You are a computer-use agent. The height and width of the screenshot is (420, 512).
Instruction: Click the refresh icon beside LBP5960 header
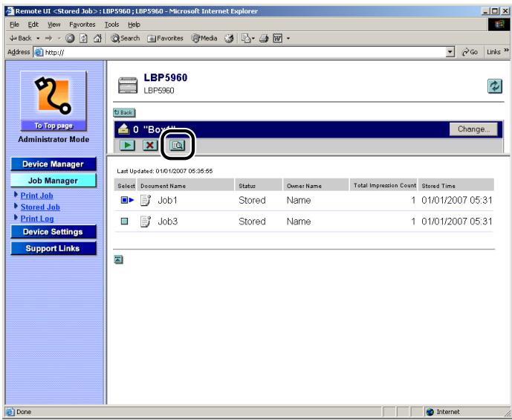coord(495,86)
